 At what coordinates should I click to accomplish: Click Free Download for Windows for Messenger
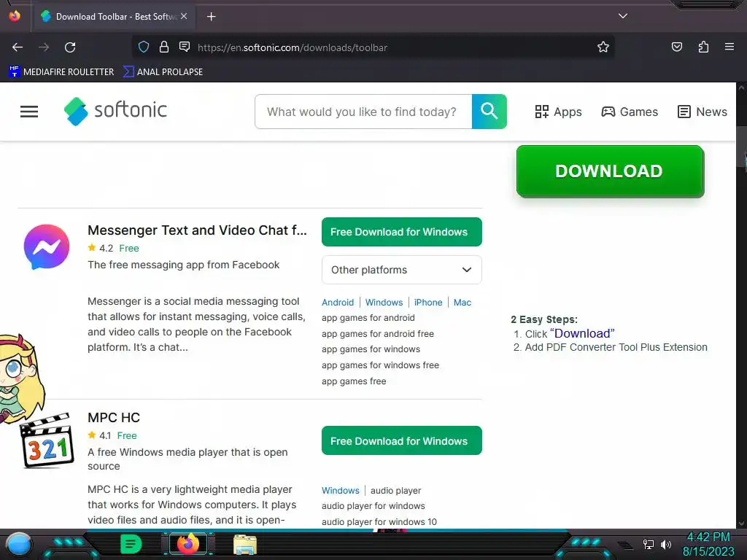coord(402,232)
